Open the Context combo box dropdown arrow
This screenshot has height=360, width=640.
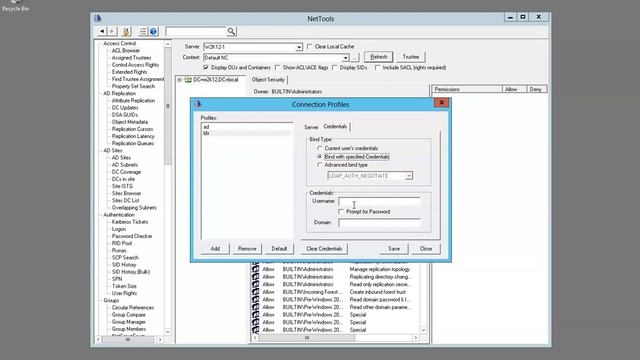pos(346,58)
